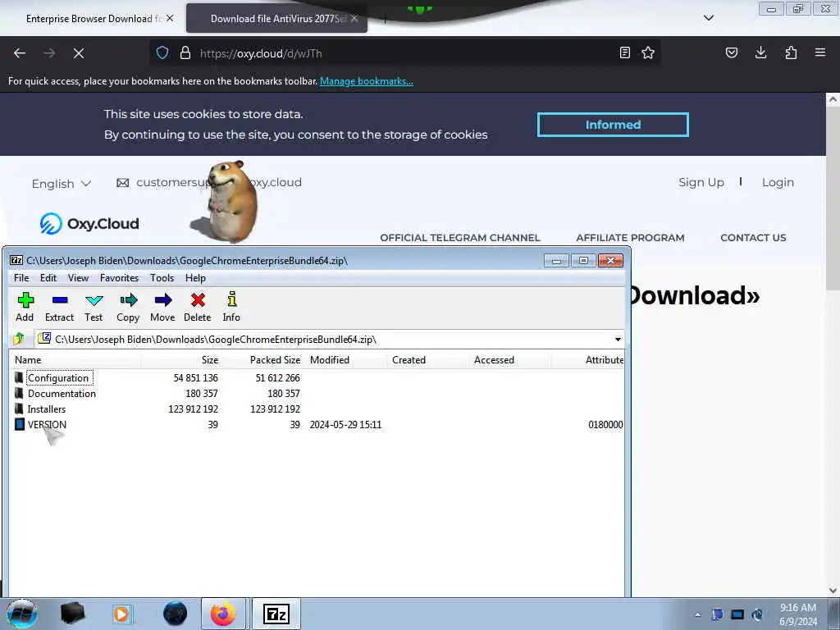Go back in Firefox
The width and height of the screenshot is (840, 630).
20,53
